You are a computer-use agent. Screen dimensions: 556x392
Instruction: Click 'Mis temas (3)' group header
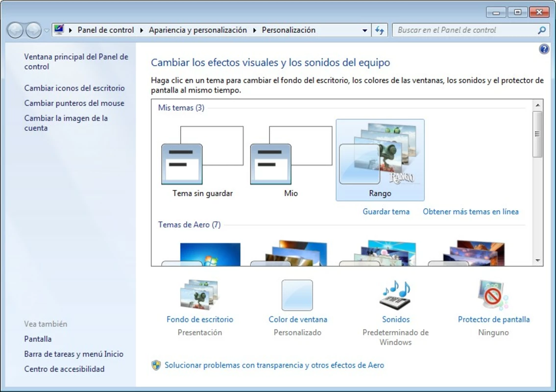click(181, 107)
